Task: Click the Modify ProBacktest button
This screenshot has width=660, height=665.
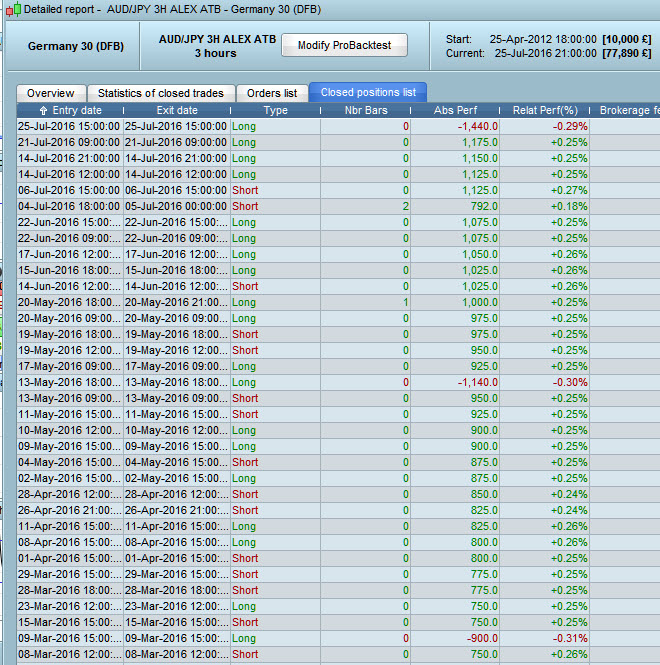Action: [x=344, y=45]
